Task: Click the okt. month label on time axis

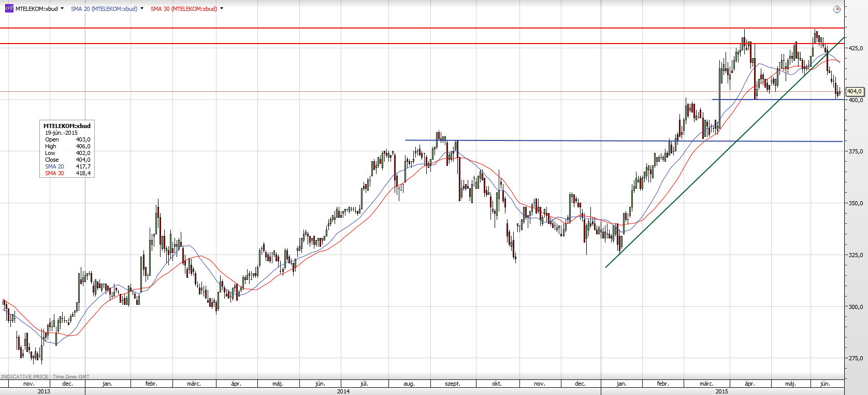Action: tap(497, 384)
